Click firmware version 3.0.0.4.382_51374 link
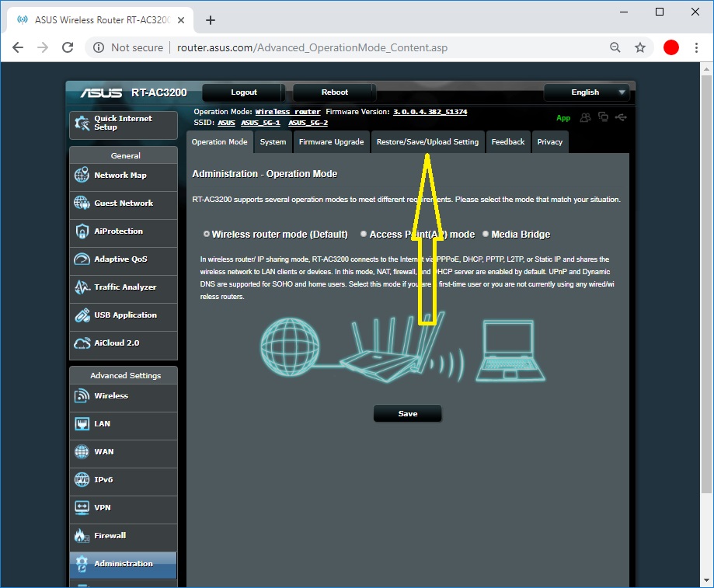 tap(430, 112)
